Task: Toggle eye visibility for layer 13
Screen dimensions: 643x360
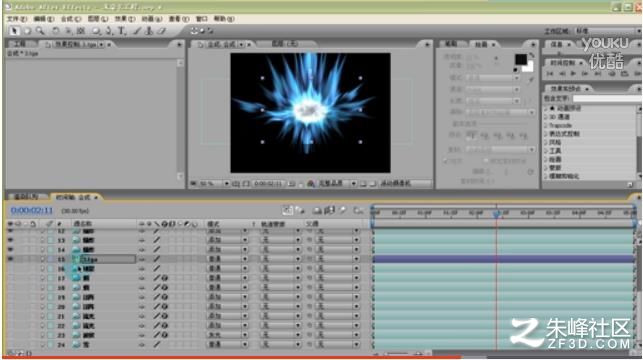Action: (10, 240)
